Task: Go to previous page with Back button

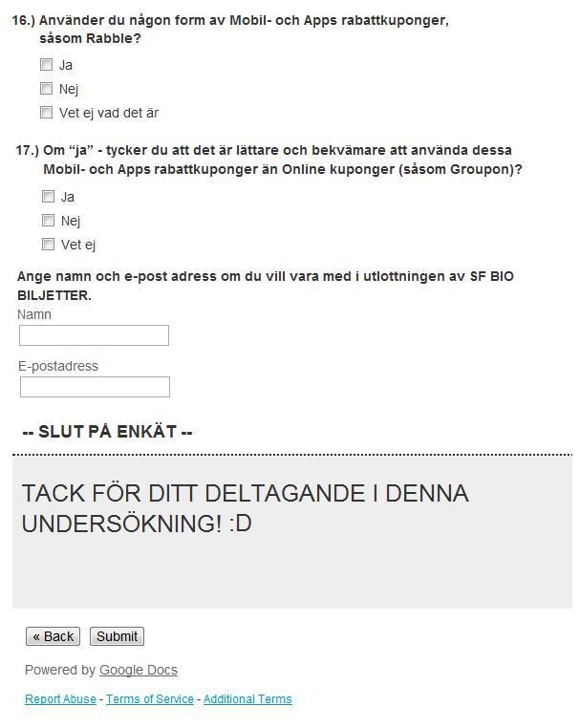Action: [53, 636]
